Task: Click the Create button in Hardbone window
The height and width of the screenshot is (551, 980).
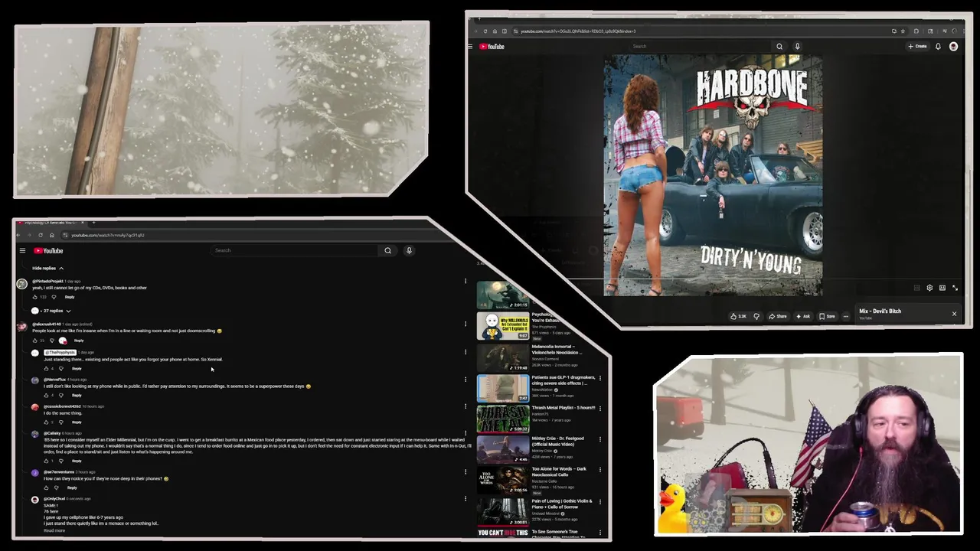Action: click(x=917, y=47)
